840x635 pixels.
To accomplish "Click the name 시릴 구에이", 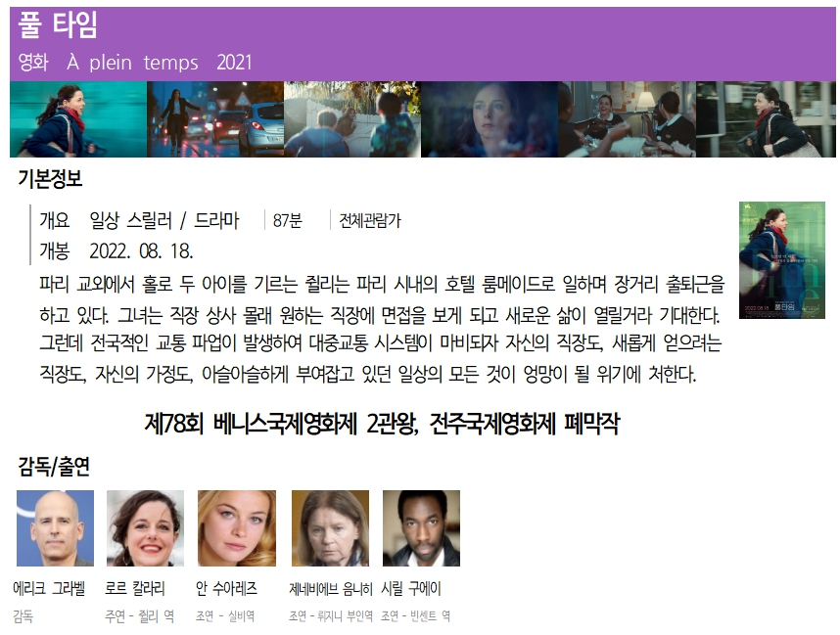I will coord(411,589).
